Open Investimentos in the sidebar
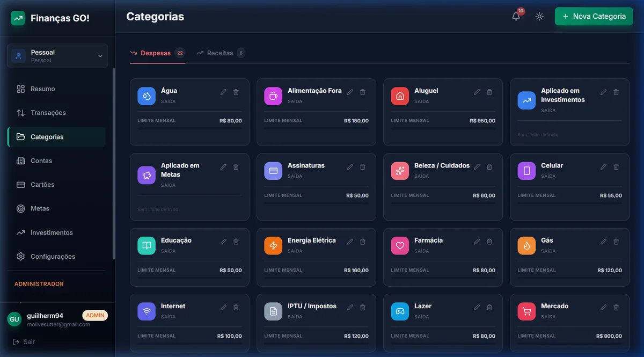Viewport: 644px width, 357px height. tap(52, 232)
